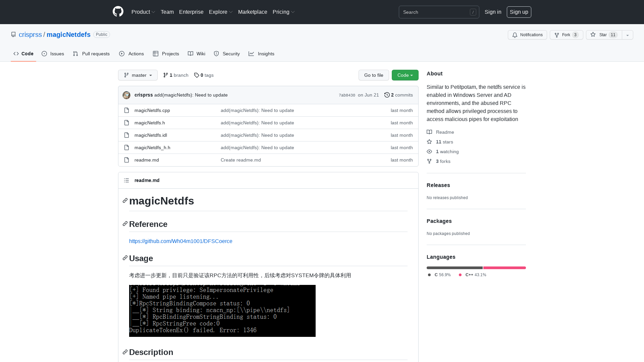Click the Security shield icon
The width and height of the screenshot is (644, 362).
coord(216,54)
